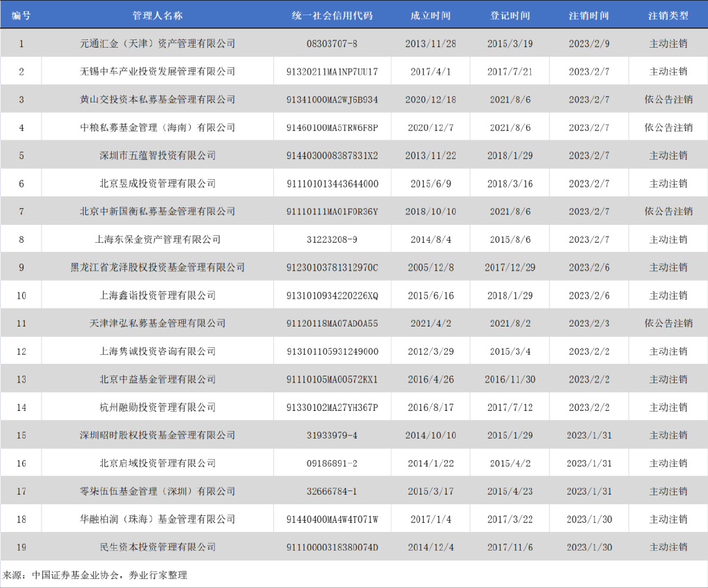Click the 编号 column header

pos(21,16)
